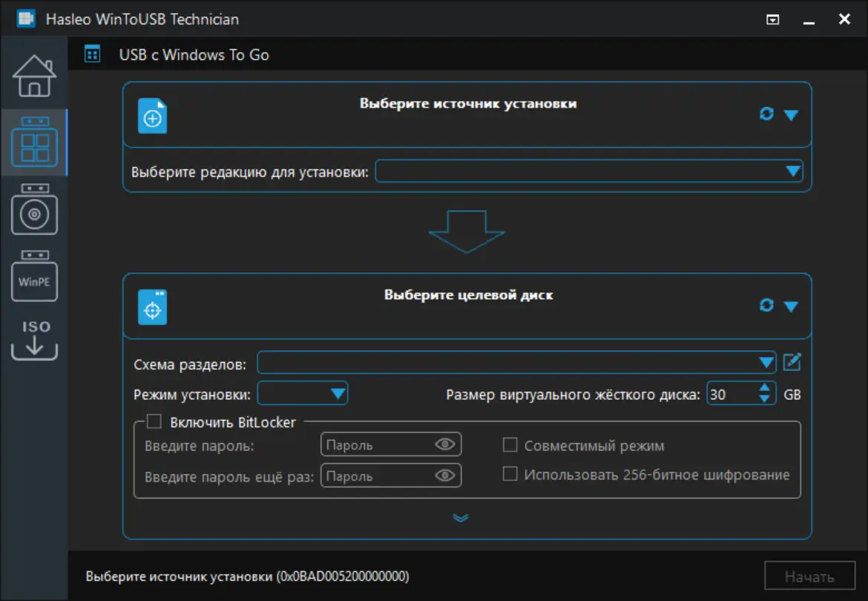Click the Введите пароль ещё раз field
Screen dimensions: 868x601
(x=377, y=476)
